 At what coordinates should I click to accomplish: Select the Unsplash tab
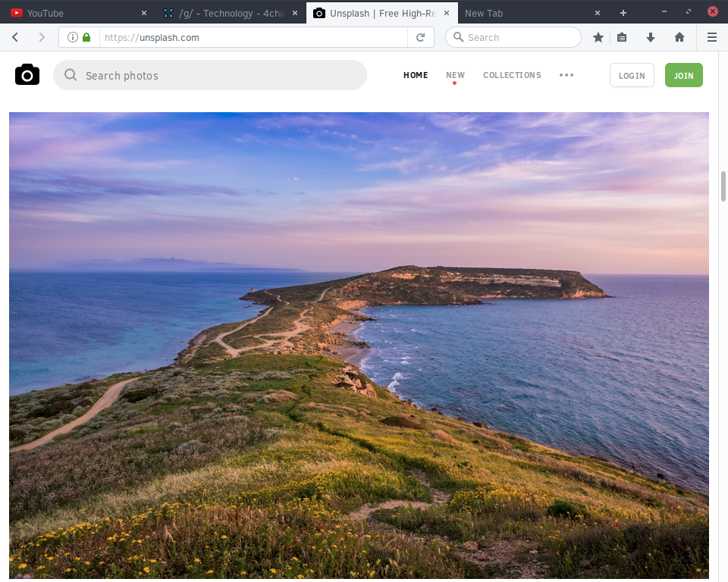(381, 13)
